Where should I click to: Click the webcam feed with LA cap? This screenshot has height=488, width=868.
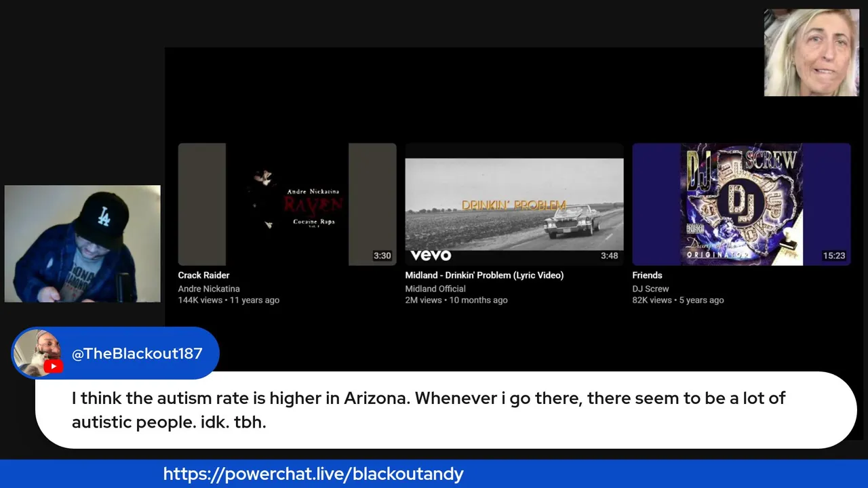[83, 244]
